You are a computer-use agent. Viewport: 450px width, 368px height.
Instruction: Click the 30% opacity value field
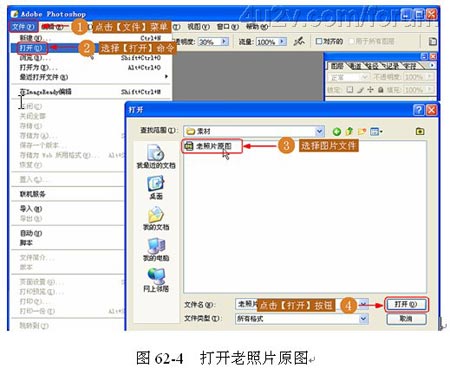(x=209, y=42)
